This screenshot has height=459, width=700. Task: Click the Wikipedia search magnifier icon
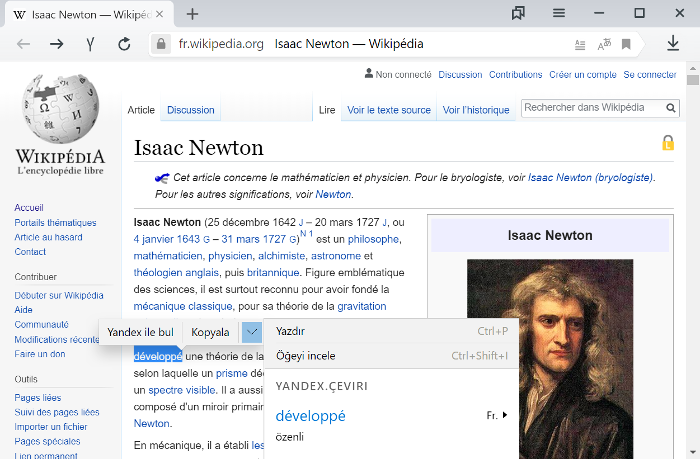point(671,108)
